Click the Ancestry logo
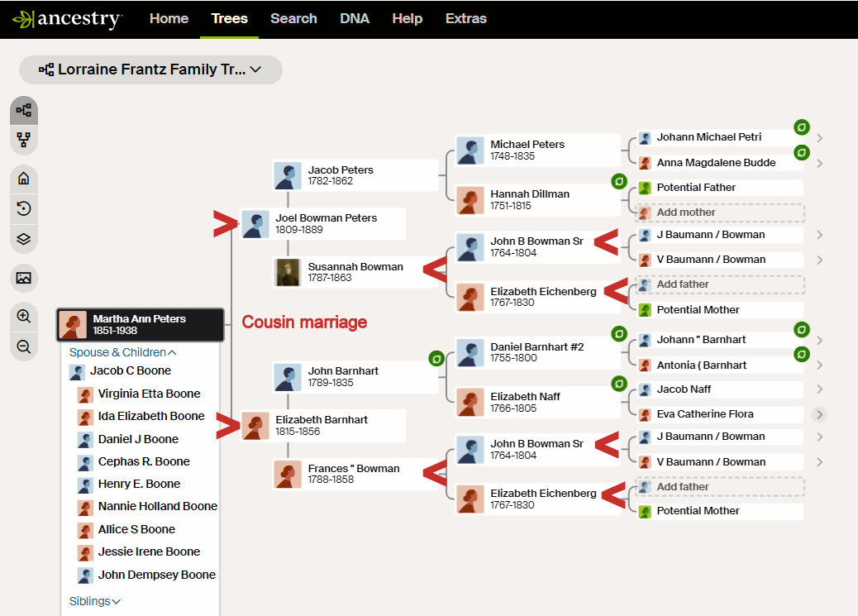Screen dimensions: 858x616 click(x=68, y=19)
